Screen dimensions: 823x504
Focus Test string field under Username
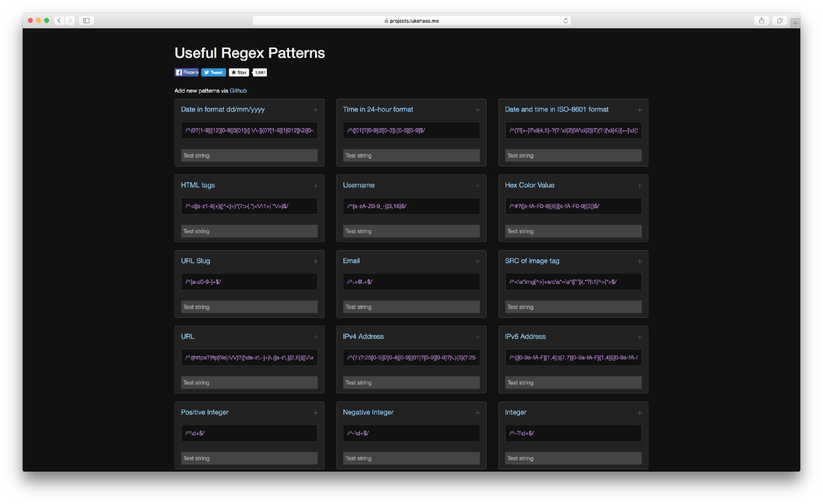tap(411, 231)
